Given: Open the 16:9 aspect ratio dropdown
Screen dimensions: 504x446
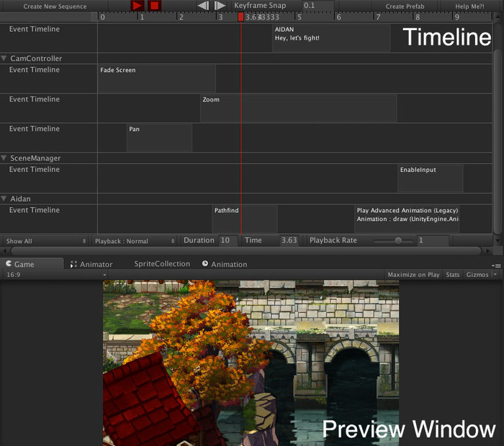Looking at the screenshot, I should point(55,275).
